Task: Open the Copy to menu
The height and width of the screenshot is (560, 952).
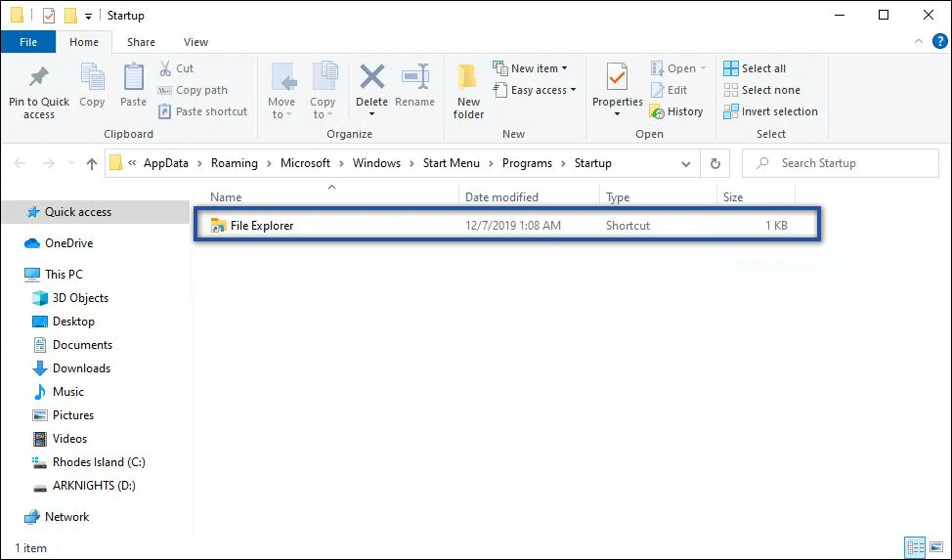Action: click(323, 91)
